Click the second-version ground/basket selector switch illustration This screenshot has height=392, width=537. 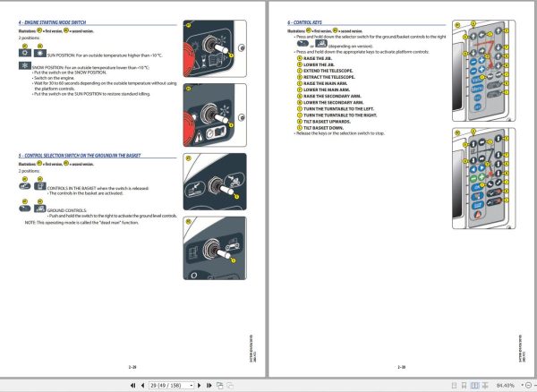[x=215, y=248]
